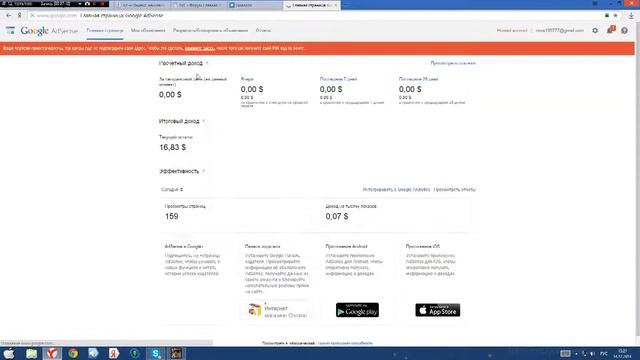Show hidden tray icons arrow
The image size is (640, 360).
(576, 353)
